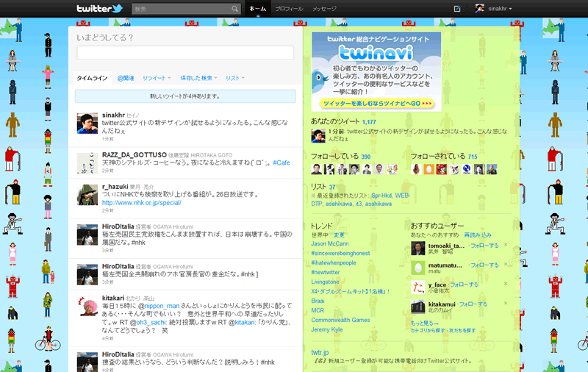The height and width of the screenshot is (372, 588).
Task: Open the メッセージ menu item
Action: [324, 9]
